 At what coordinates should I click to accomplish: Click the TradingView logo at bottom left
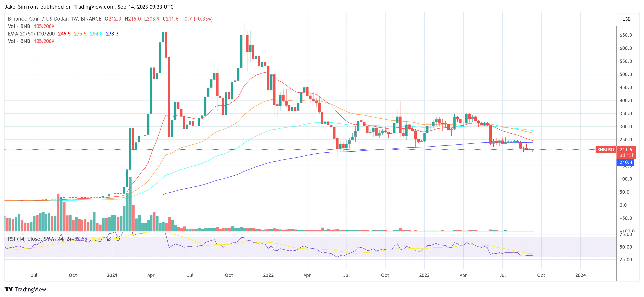coord(25,289)
